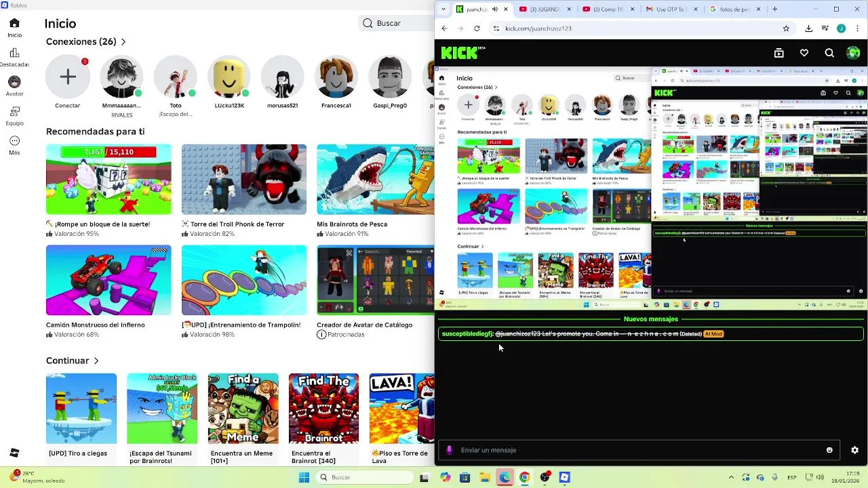Open Más menu in the Roblox sidebar
Image resolution: width=868 pixels, height=488 pixels.
[14, 145]
